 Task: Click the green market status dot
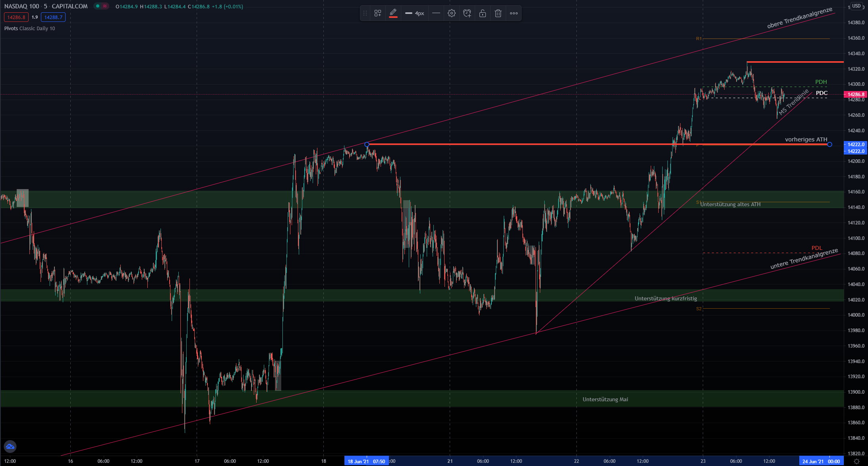pyautogui.click(x=98, y=6)
